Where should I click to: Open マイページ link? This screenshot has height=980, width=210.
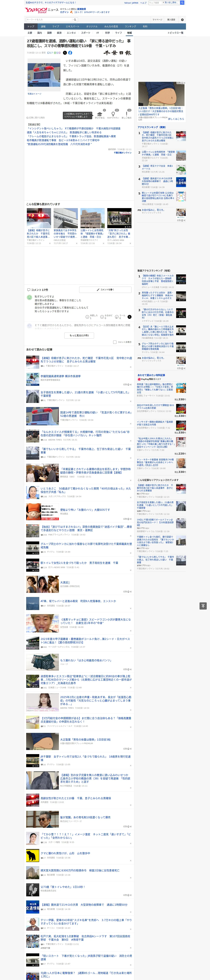157,20
